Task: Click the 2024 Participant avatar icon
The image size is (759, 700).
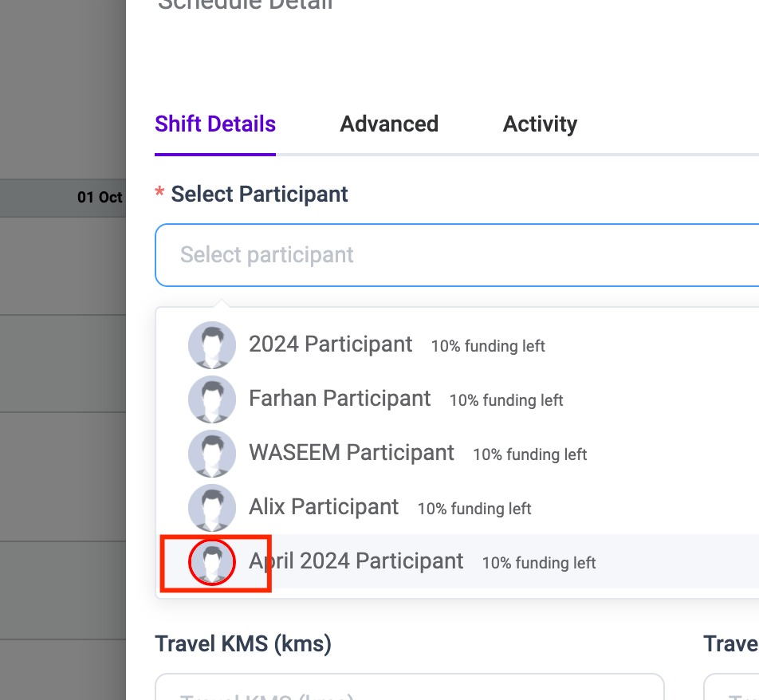Action: (x=211, y=345)
